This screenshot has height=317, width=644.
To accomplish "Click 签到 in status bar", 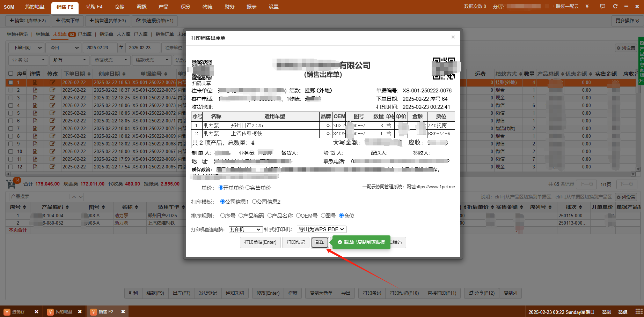I will 607,312.
